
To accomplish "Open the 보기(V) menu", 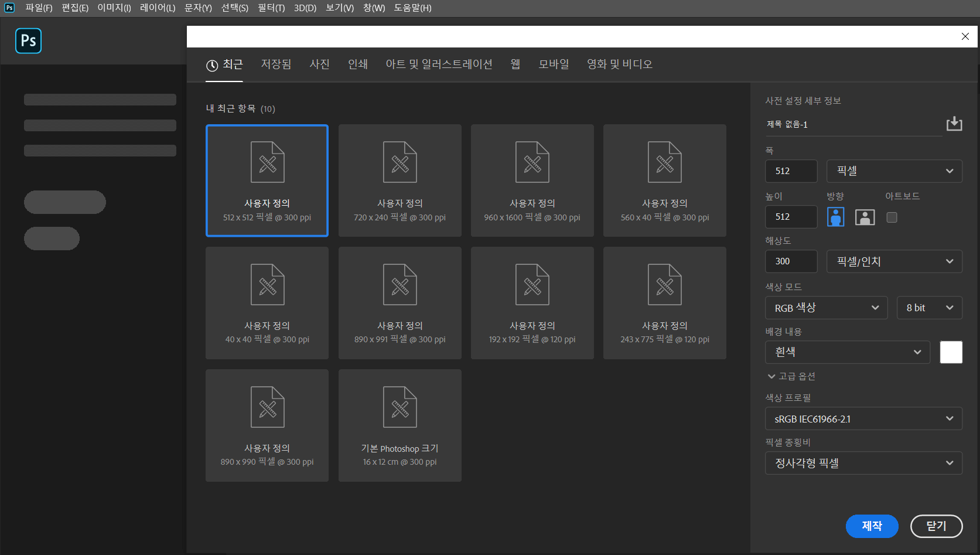I will [x=340, y=8].
